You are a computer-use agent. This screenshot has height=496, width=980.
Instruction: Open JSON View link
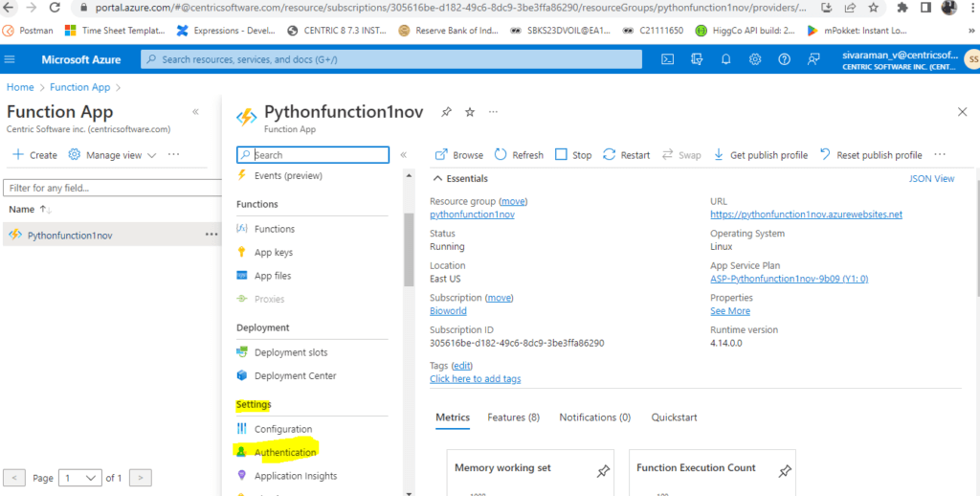pos(931,178)
